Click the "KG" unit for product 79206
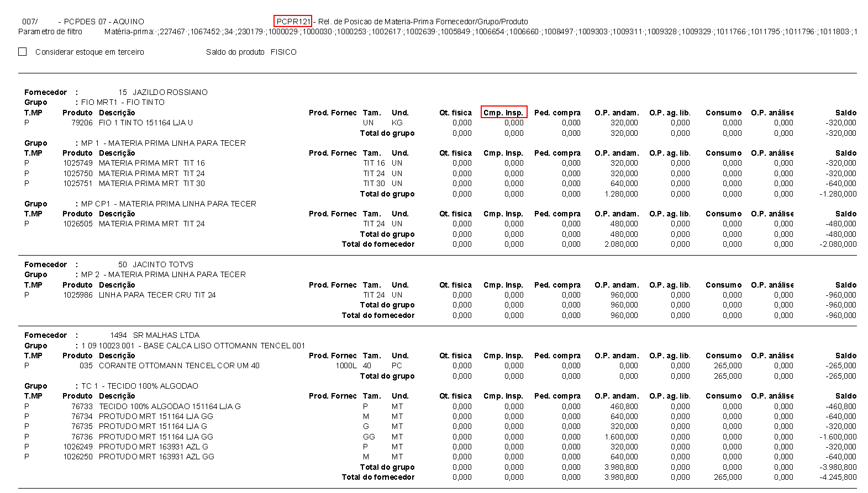Screen dimensions: 868x493 point(397,123)
